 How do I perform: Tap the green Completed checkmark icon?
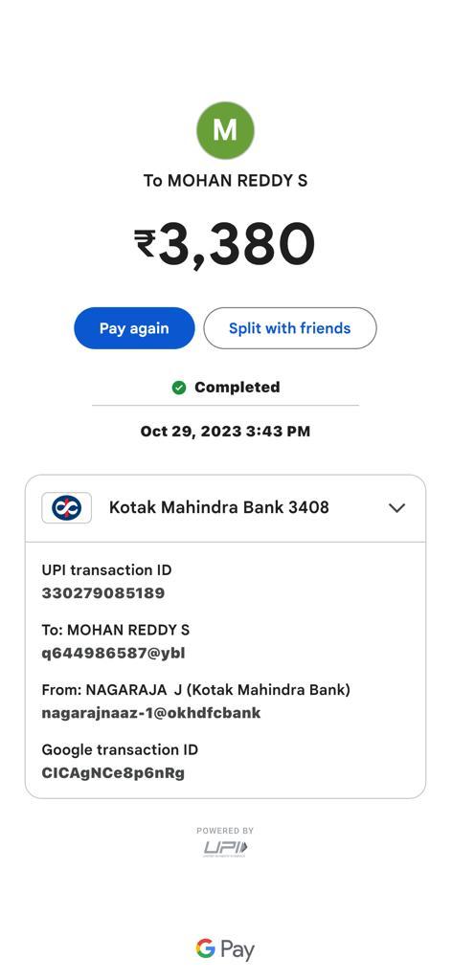point(179,388)
